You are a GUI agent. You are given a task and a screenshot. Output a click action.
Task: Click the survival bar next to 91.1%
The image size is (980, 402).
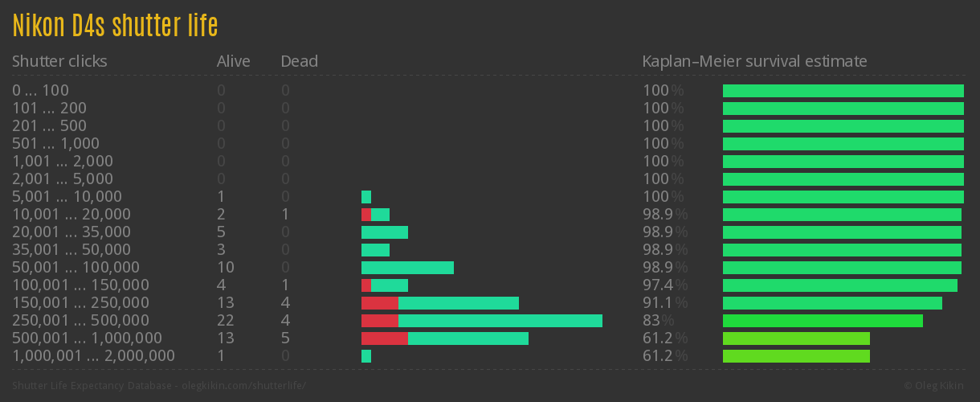pyautogui.click(x=832, y=303)
